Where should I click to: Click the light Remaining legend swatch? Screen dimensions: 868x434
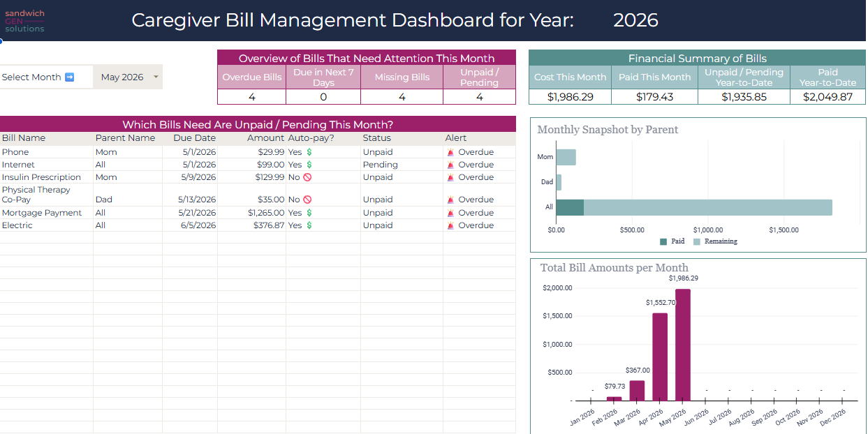click(697, 241)
